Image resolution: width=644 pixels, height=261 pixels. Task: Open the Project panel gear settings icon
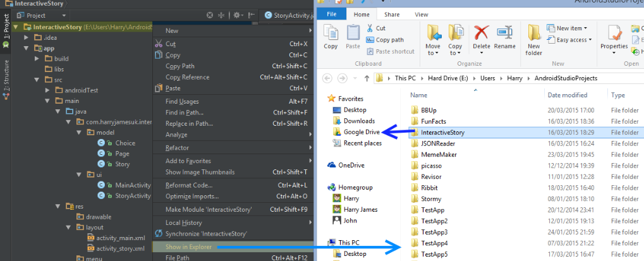pos(236,15)
